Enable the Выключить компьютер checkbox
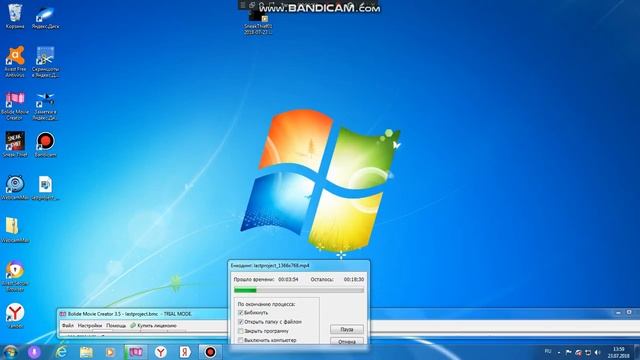This screenshot has height=360, width=640. pyautogui.click(x=241, y=340)
